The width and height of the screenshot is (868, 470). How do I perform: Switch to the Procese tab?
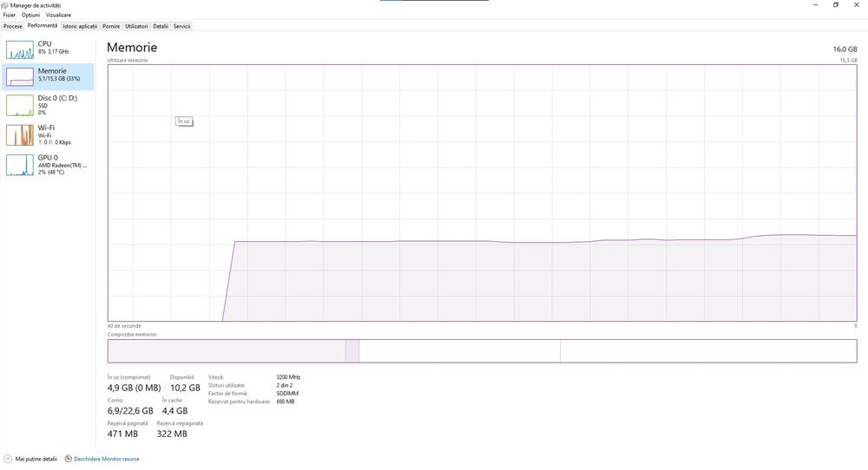pos(13,26)
